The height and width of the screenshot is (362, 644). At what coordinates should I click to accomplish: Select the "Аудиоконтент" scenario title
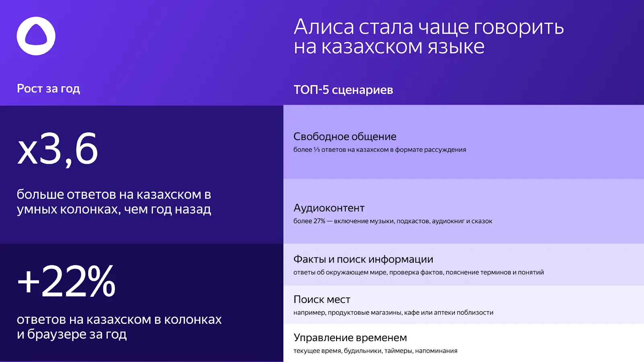coord(329,208)
